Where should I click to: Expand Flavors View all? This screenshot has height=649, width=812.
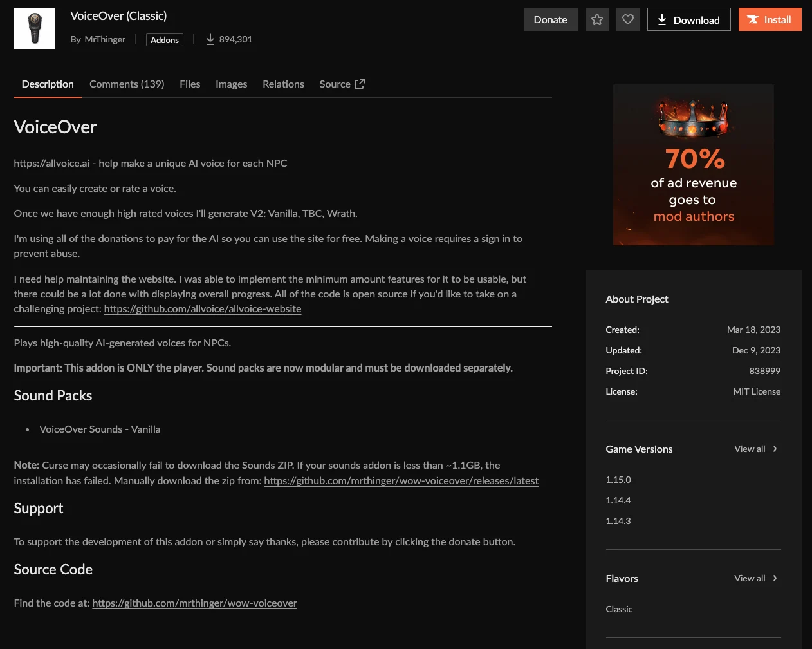[755, 578]
